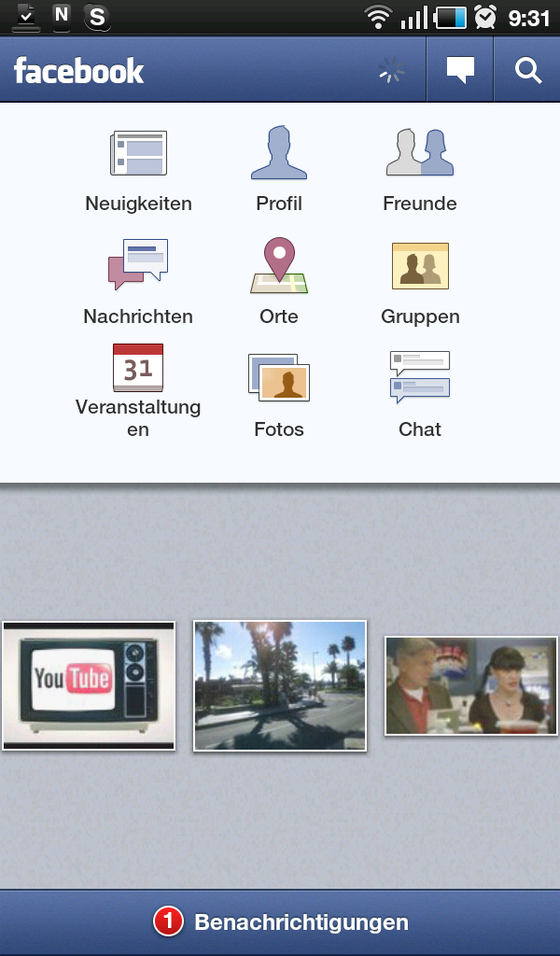Viewport: 560px width, 956px height.
Task: Tap the loading spinner in header
Action: (391, 70)
